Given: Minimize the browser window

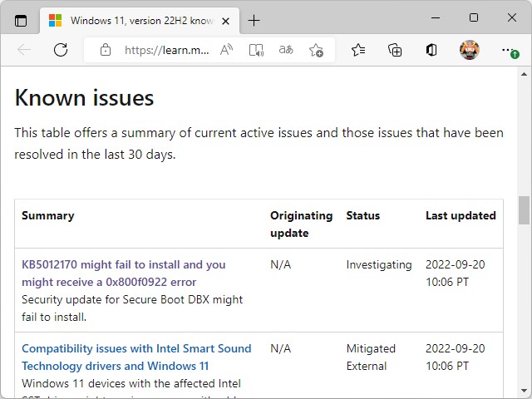Looking at the screenshot, I should point(436,17).
